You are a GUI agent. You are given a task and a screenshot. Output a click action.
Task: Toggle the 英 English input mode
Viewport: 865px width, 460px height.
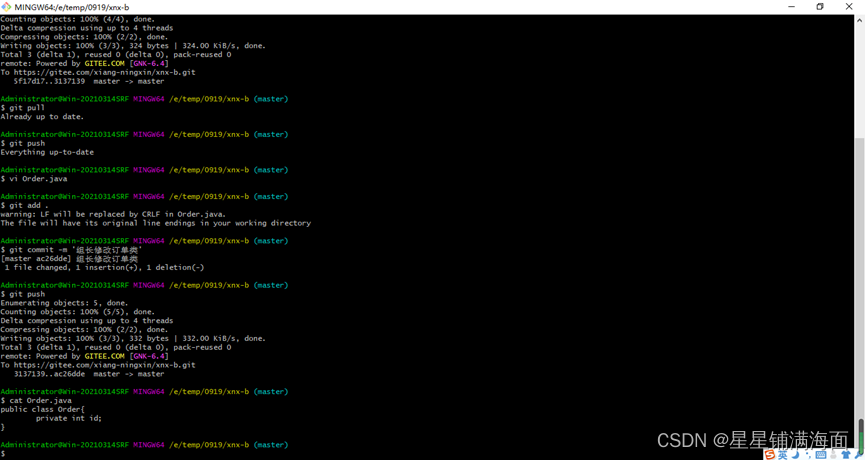(x=782, y=455)
